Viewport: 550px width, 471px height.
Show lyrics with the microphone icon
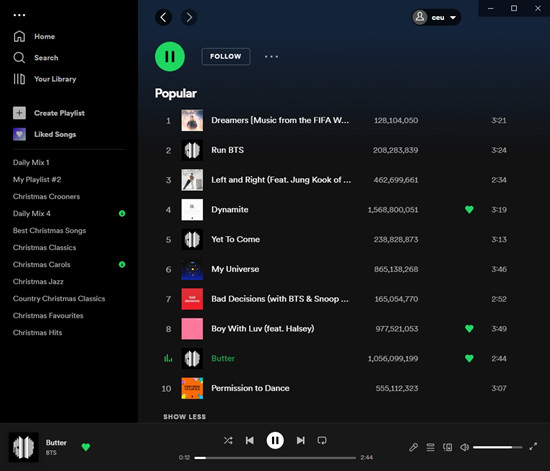[x=414, y=447]
